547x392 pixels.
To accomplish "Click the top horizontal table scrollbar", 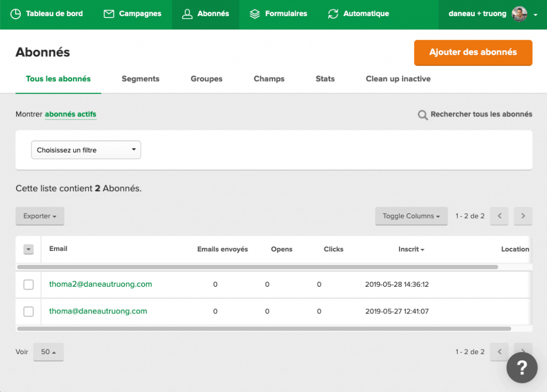I will point(257,266).
